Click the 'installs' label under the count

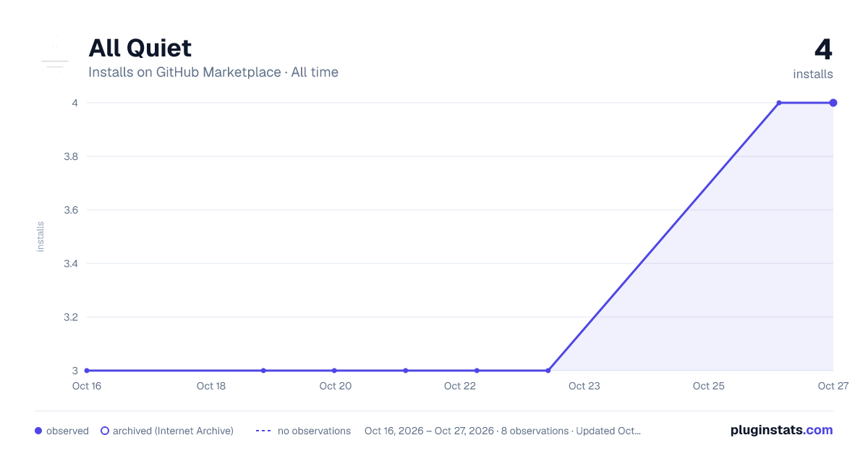[x=813, y=74]
